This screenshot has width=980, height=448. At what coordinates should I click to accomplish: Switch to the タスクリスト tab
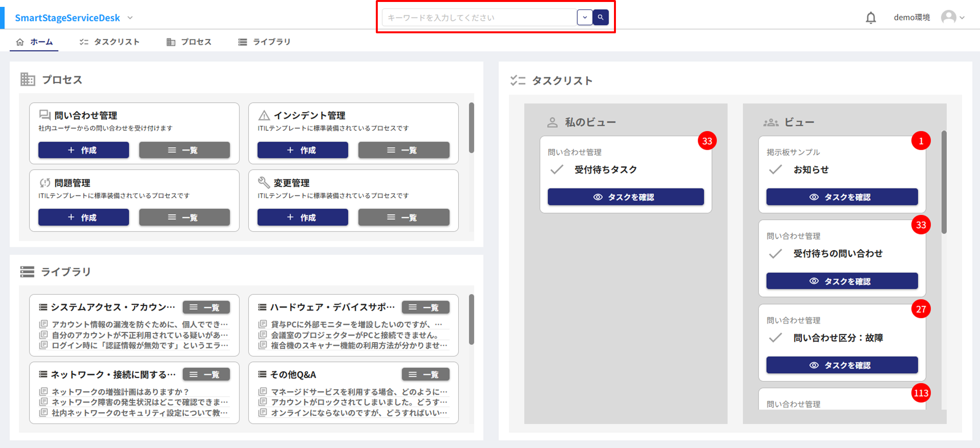click(109, 42)
